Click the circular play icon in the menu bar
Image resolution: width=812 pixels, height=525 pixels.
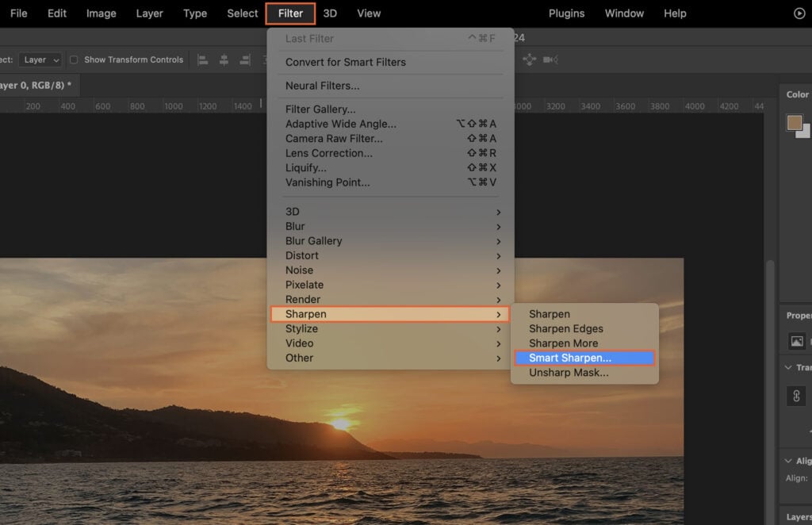coord(801,13)
